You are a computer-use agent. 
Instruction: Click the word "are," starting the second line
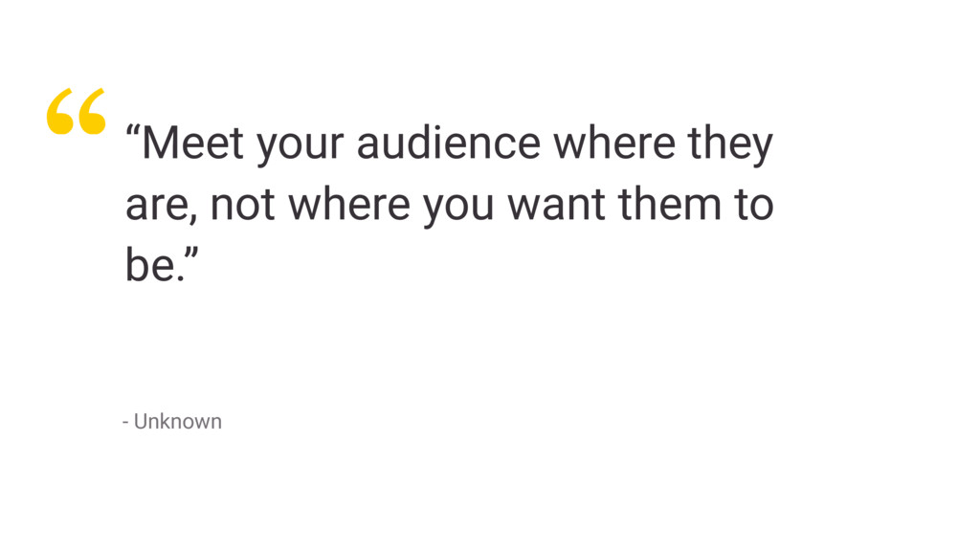coord(161,207)
